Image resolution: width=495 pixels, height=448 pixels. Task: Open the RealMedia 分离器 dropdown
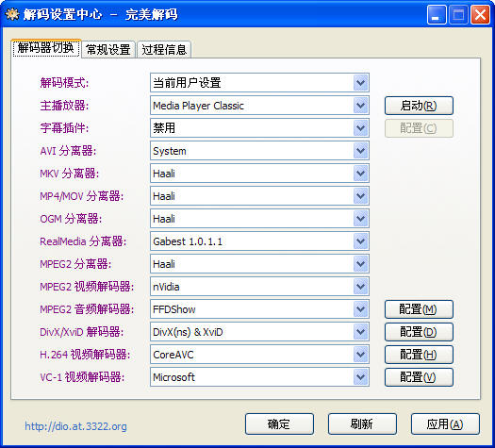[259, 241]
